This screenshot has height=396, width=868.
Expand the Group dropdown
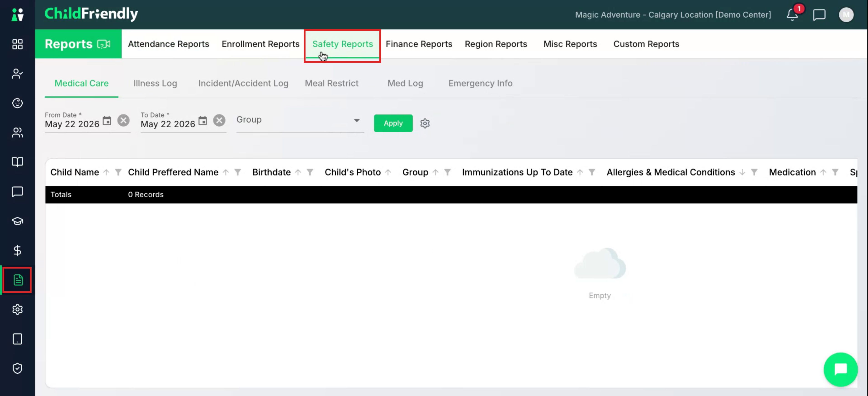[x=356, y=120]
